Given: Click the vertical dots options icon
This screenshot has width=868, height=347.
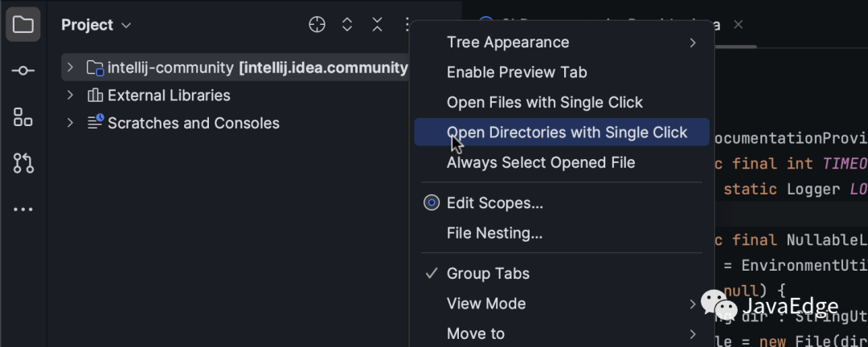Looking at the screenshot, I should coord(407,25).
